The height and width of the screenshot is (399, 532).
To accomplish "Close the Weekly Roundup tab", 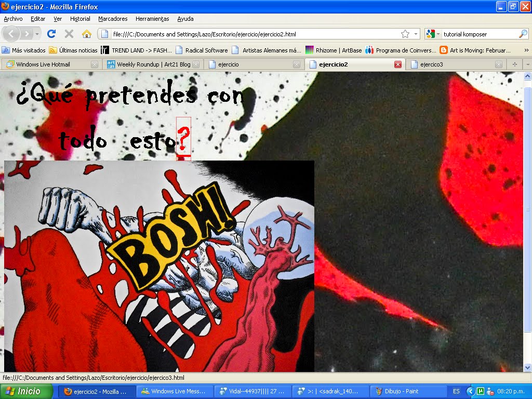I will point(196,64).
